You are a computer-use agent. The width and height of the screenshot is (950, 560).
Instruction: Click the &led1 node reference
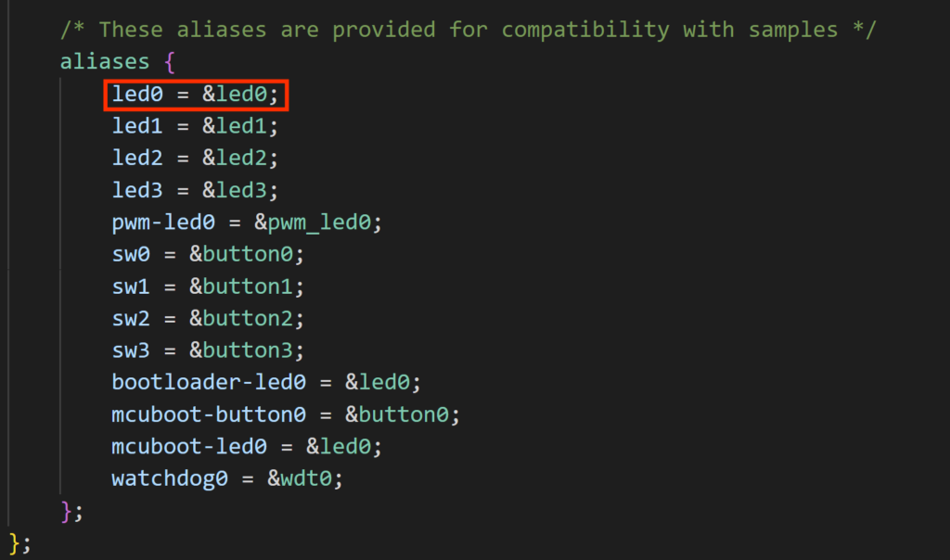239,126
